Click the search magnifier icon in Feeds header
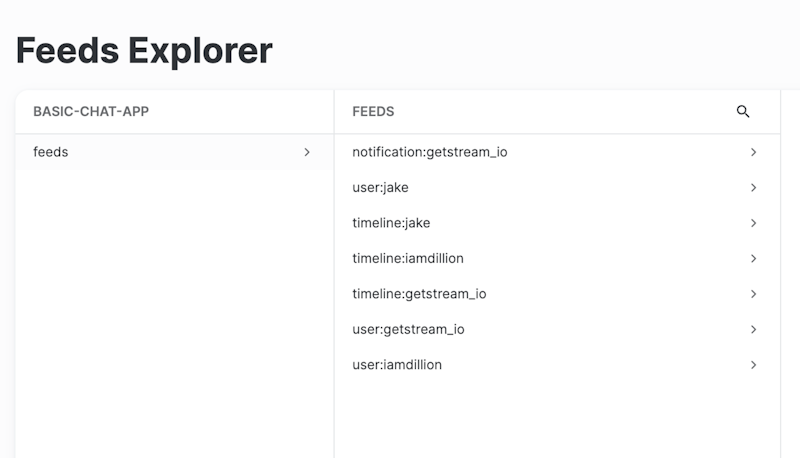This screenshot has height=458, width=800. tap(743, 112)
